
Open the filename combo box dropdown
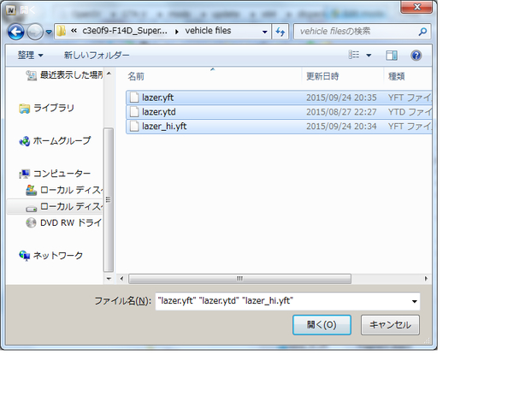pos(414,301)
